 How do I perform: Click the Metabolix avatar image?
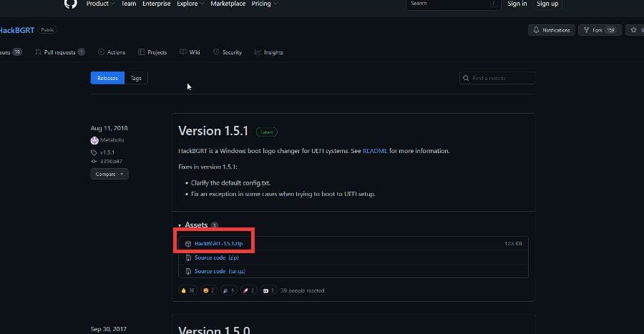(x=94, y=140)
